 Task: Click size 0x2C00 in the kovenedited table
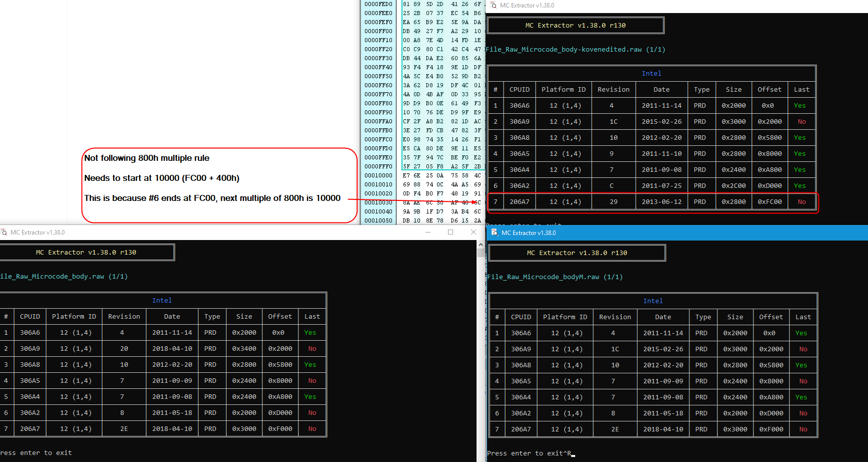734,185
